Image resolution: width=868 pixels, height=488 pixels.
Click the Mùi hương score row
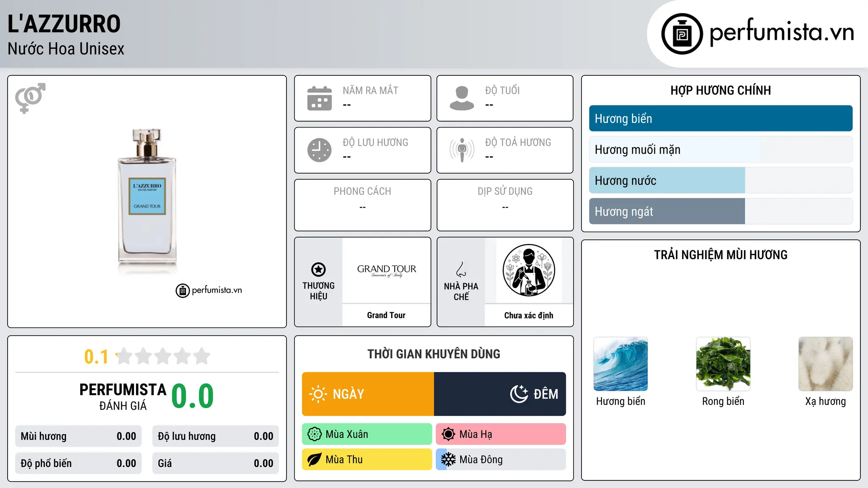(x=78, y=436)
